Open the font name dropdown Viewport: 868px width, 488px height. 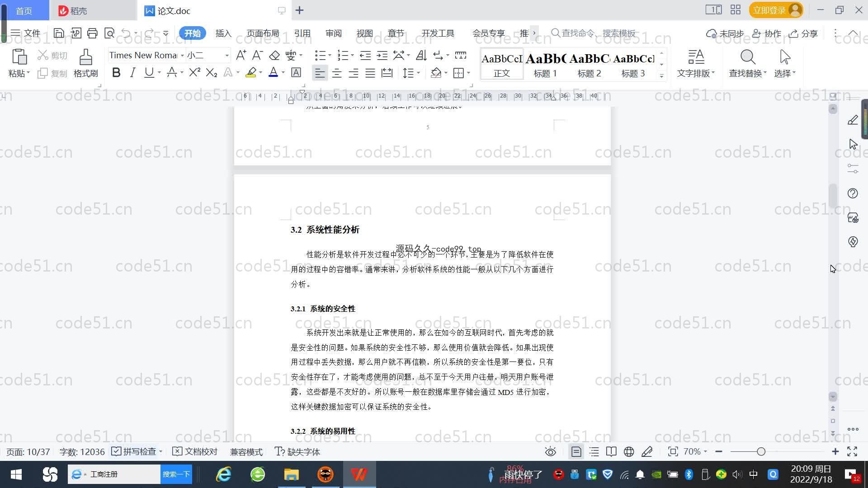(182, 56)
